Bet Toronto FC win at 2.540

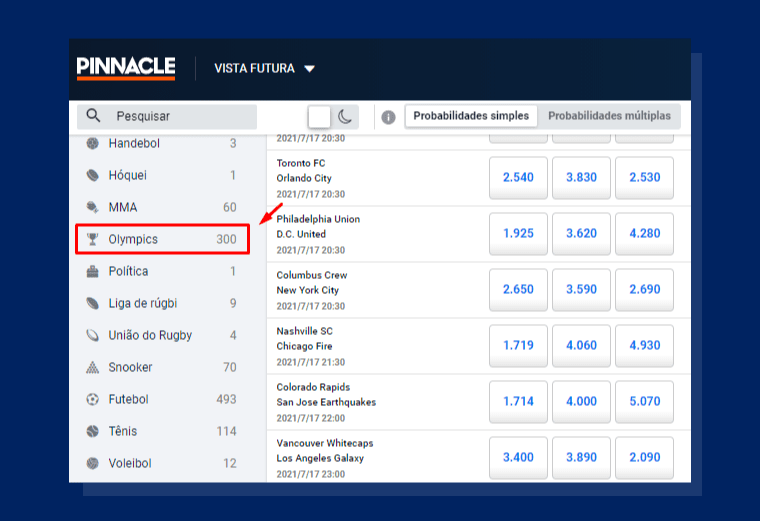click(x=518, y=177)
